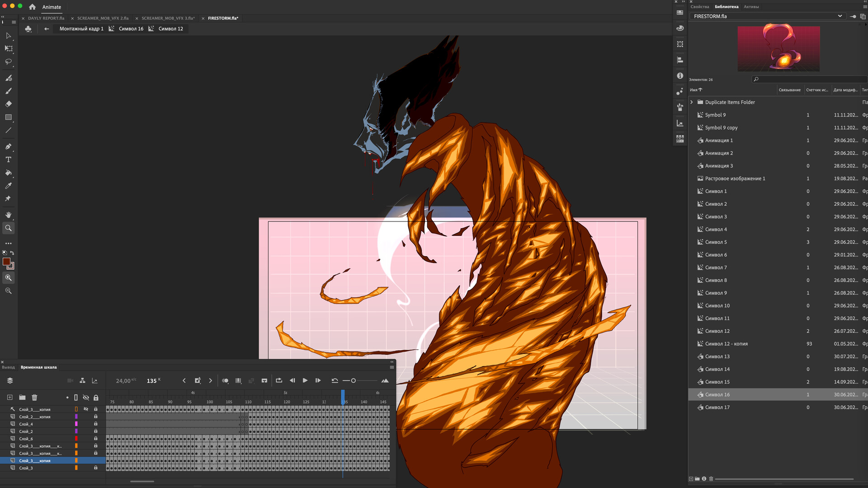This screenshot has height=488, width=868.
Task: Expand the Duplicate Items Folder
Action: [692, 102]
